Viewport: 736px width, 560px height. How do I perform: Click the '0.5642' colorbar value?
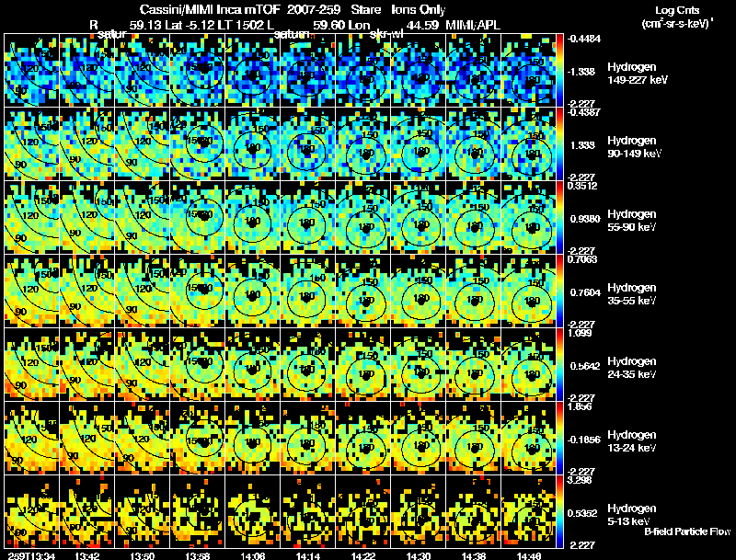(585, 366)
